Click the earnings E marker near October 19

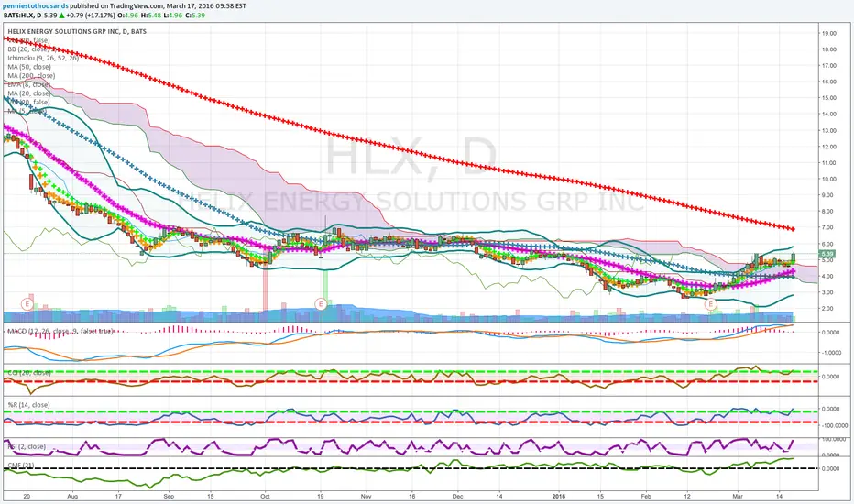coord(321,304)
